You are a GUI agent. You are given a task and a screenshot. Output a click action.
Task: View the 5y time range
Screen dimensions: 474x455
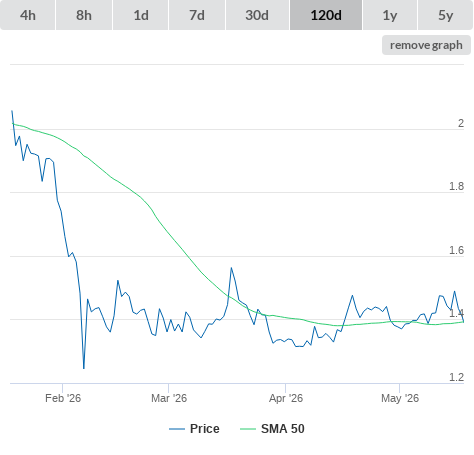click(x=446, y=15)
